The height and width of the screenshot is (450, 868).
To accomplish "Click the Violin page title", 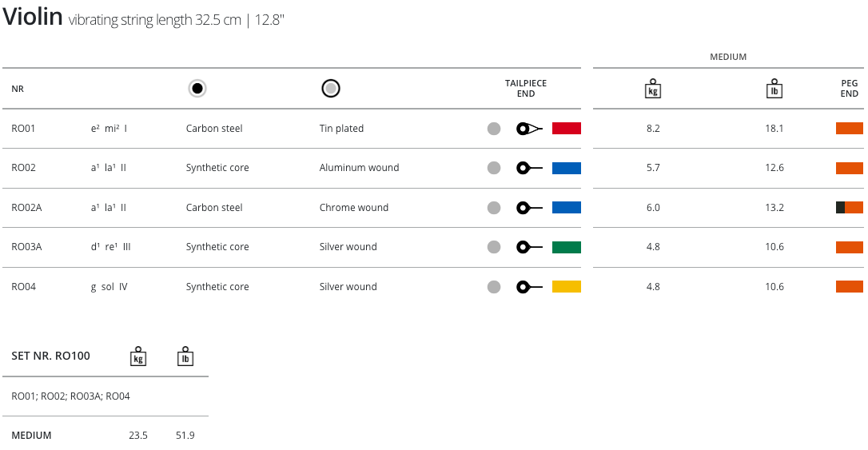I will tap(33, 17).
